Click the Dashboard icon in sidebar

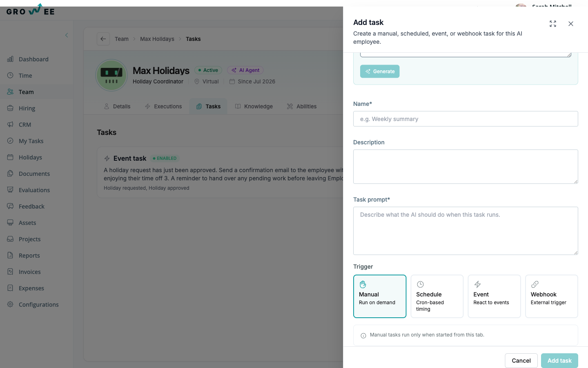[10, 59]
